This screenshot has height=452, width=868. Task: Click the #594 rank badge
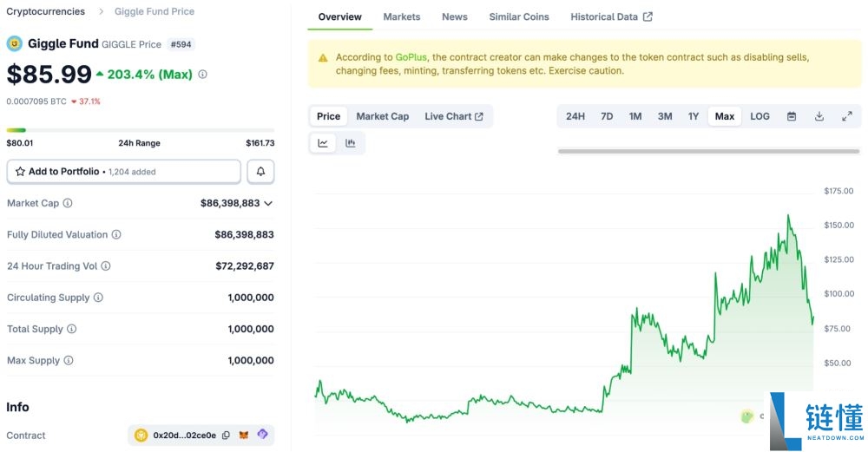click(x=181, y=44)
